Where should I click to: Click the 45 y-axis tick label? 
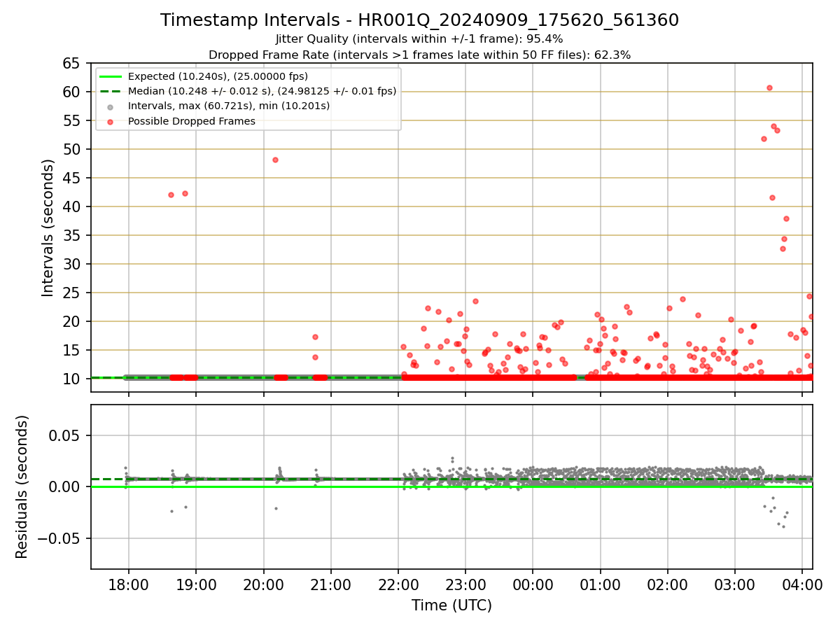pos(72,178)
